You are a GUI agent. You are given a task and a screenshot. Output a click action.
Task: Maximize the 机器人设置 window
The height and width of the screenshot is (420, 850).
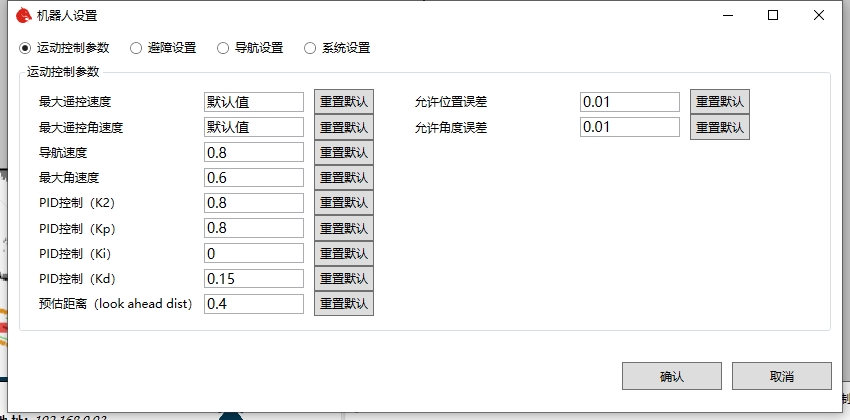773,16
